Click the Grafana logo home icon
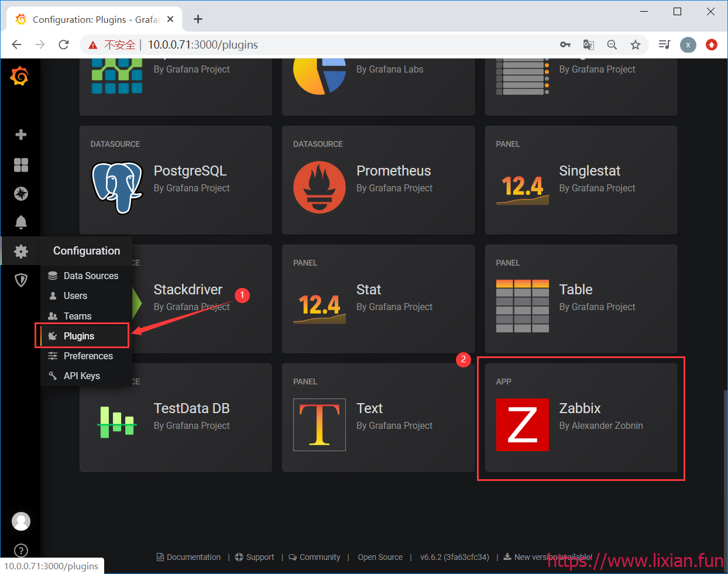Screen dimensions: 728x574 [x=20, y=76]
